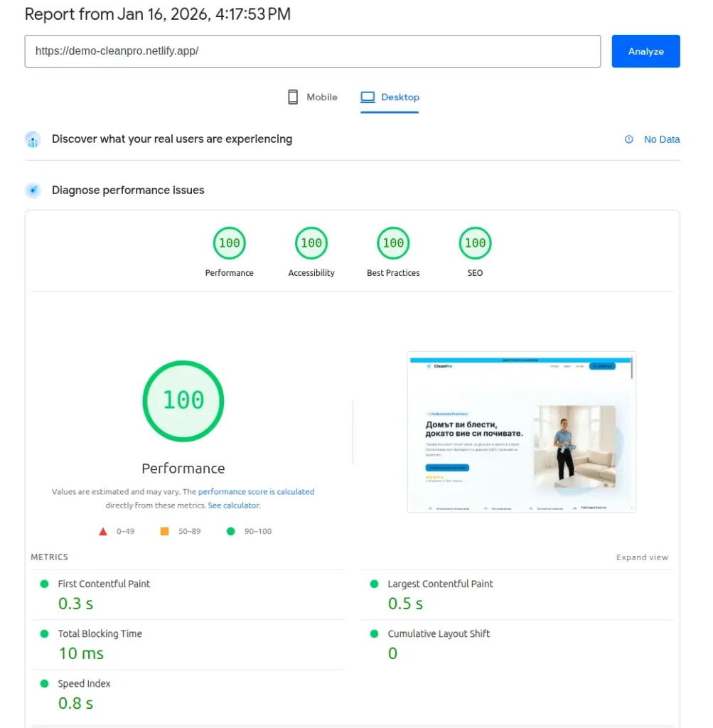Viewport: 713px width, 728px height.
Task: Click the green dot beside First Contentful Paint
Action: coord(45,584)
